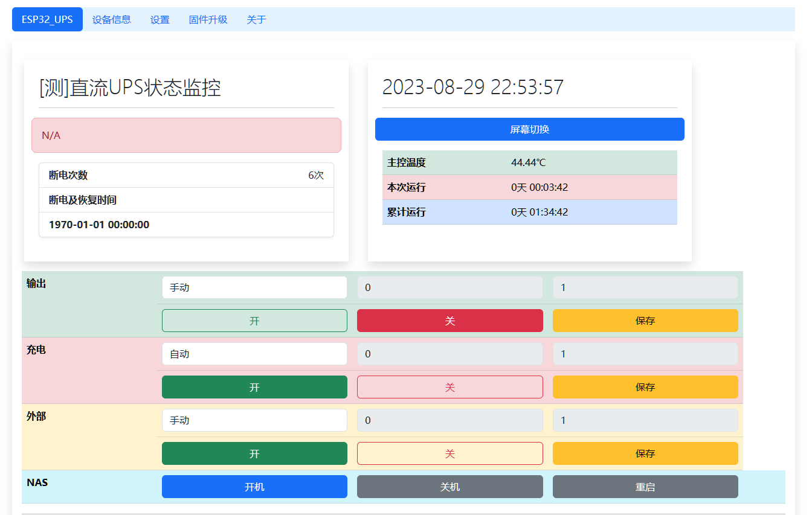Turn off 输出 with the red 关 button

[x=449, y=321]
